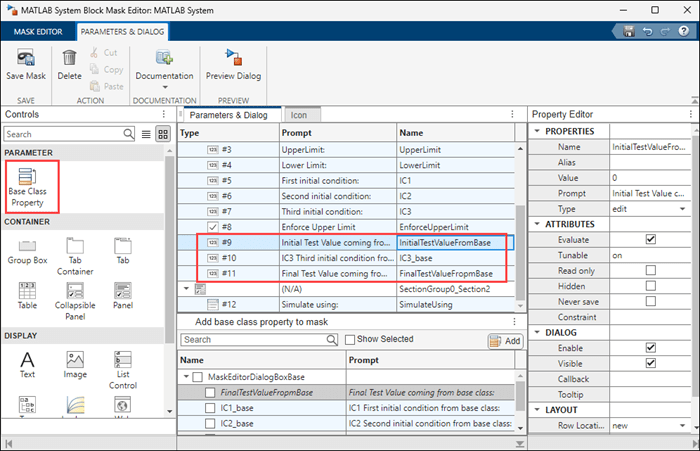Click the Delete trash icon

[x=69, y=58]
